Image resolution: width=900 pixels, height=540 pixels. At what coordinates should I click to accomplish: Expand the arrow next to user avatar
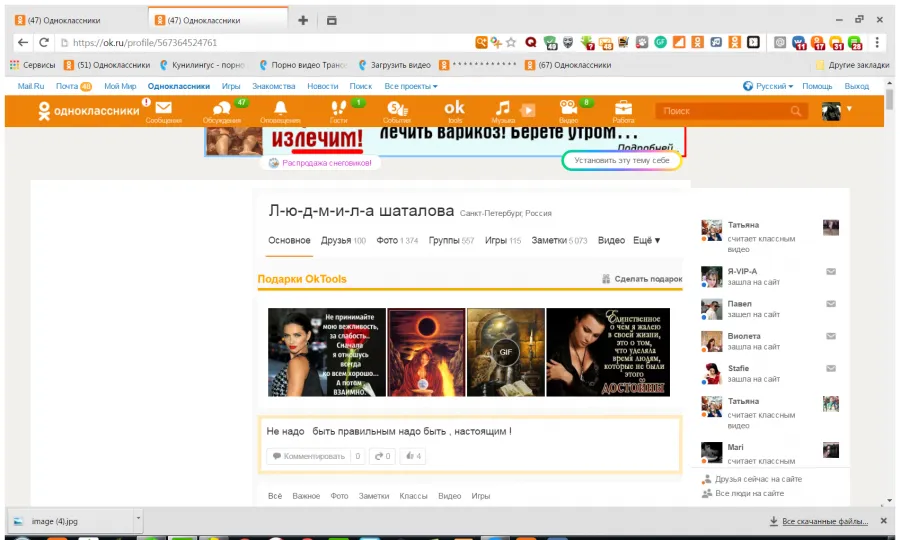tap(849, 108)
